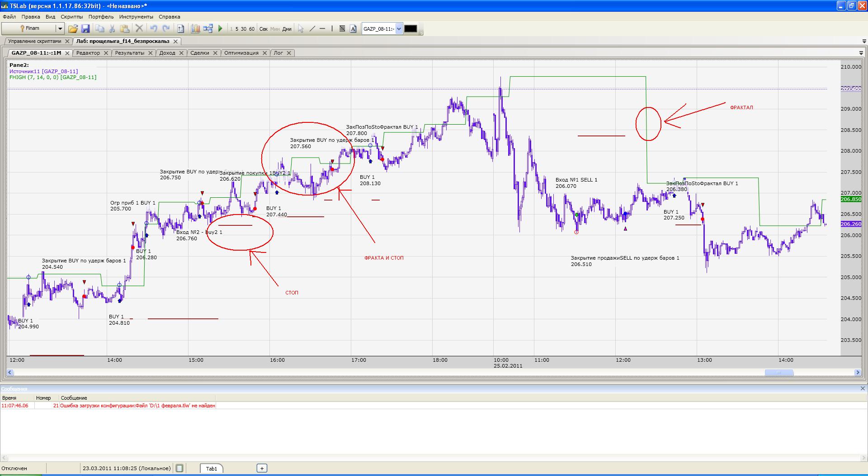Save the script with the floppy disk icon
The width and height of the screenshot is (868, 476).
(x=85, y=28)
